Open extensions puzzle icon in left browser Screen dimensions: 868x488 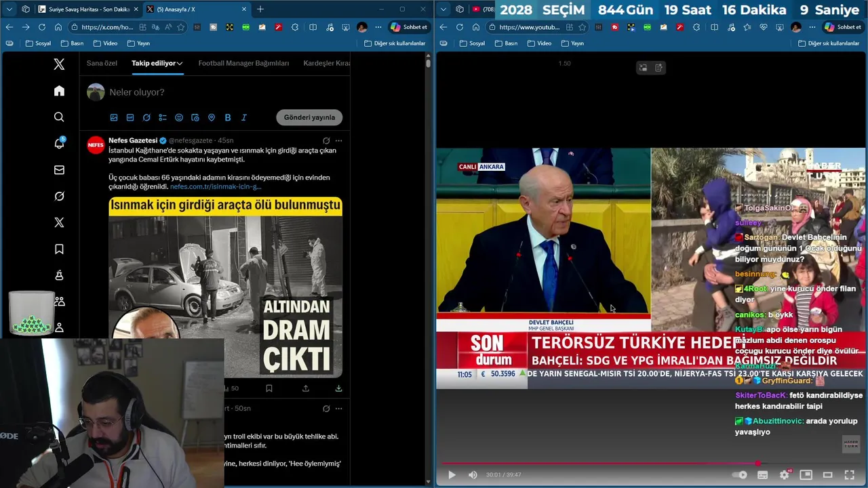(x=295, y=27)
